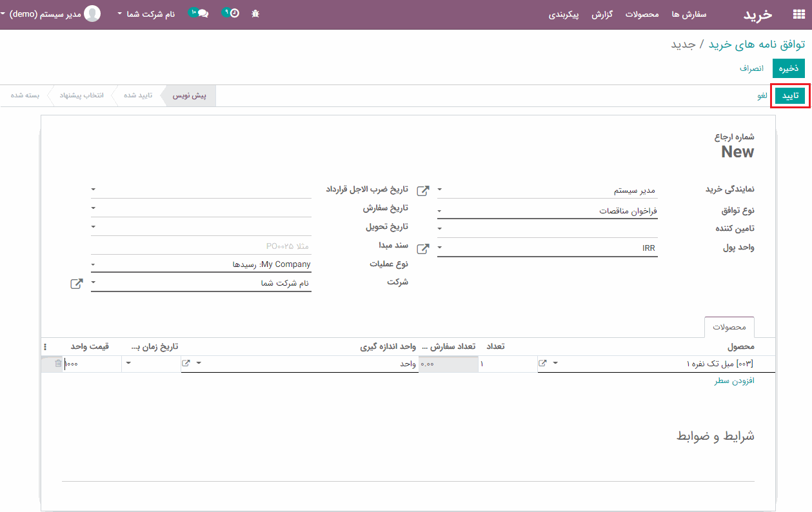Open the محصولات top menu
812x512 pixels.
(642, 14)
